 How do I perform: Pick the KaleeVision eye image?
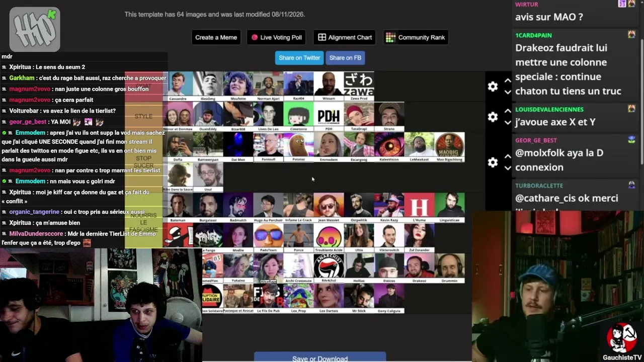(389, 147)
